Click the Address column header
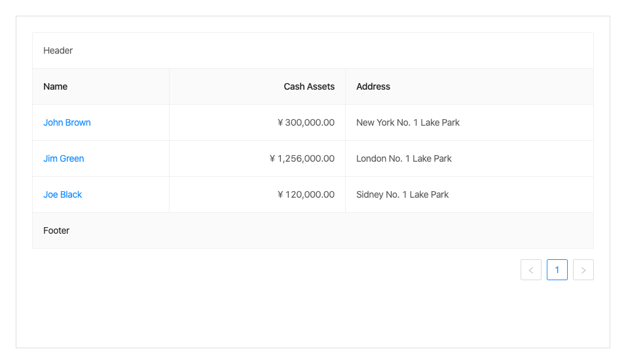The height and width of the screenshot is (364, 626). 373,86
